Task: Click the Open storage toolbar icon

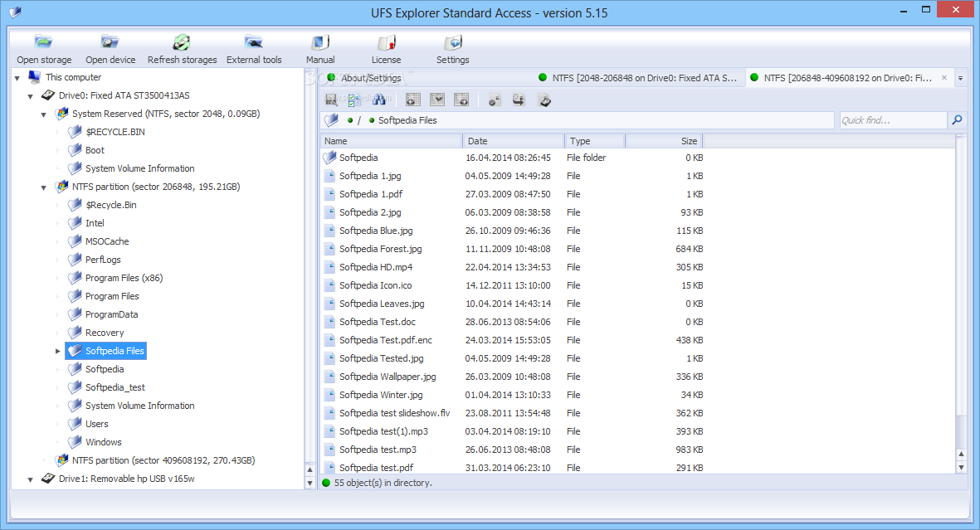Action: click(x=44, y=42)
